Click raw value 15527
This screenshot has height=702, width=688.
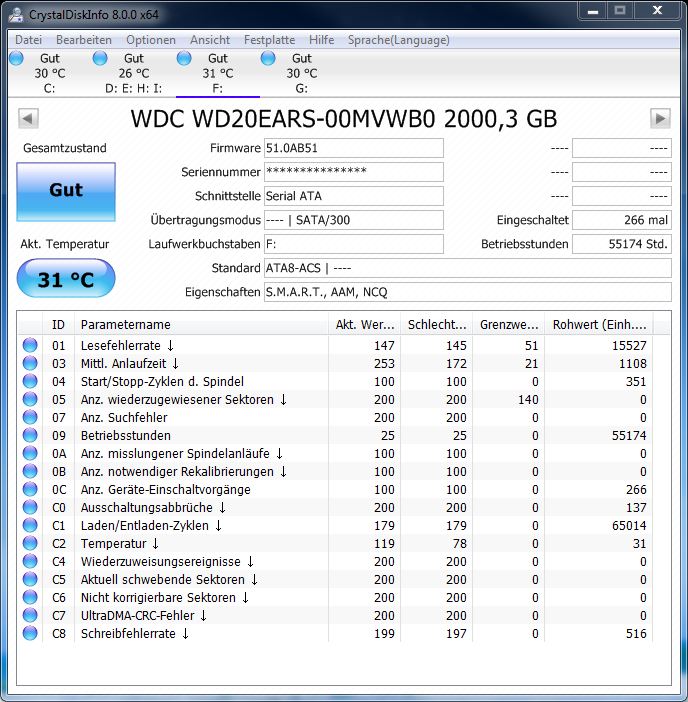[x=629, y=346]
